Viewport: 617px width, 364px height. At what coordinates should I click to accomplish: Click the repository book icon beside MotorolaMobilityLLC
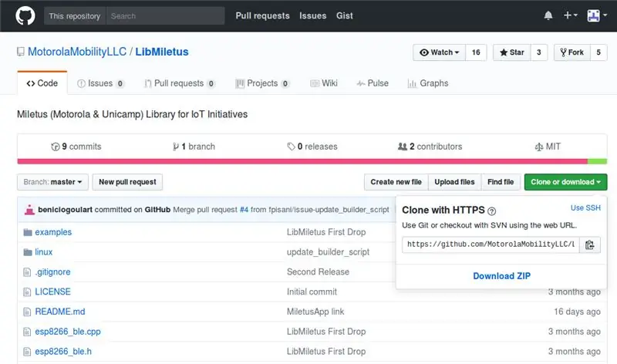pos(21,52)
